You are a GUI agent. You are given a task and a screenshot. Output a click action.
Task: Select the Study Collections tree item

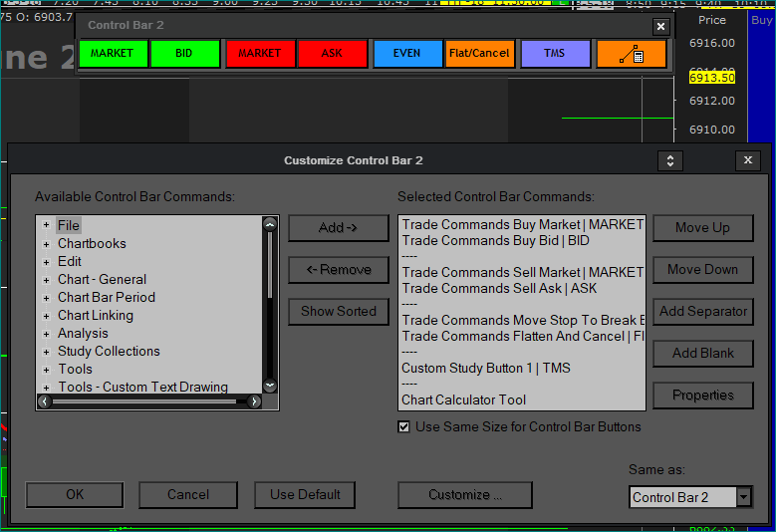click(x=109, y=352)
